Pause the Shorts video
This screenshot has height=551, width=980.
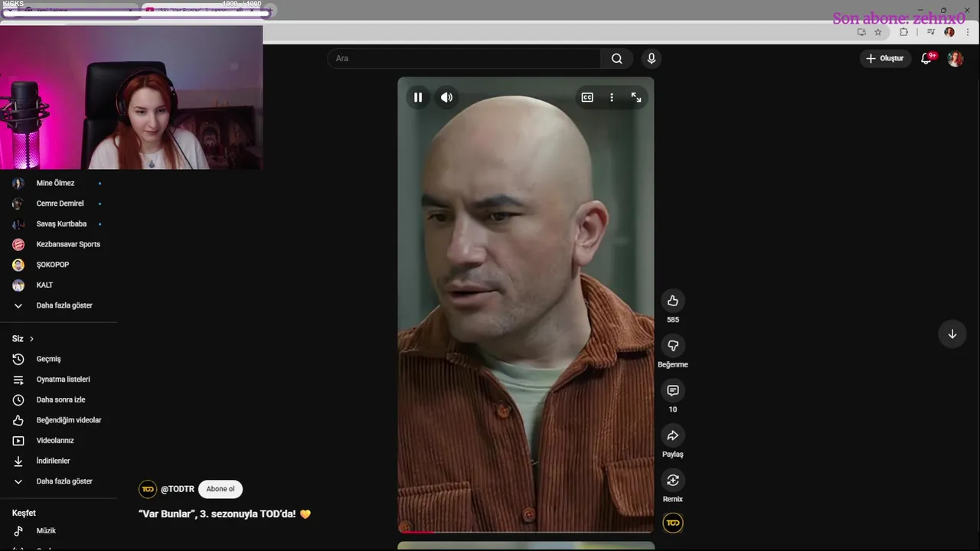418,97
